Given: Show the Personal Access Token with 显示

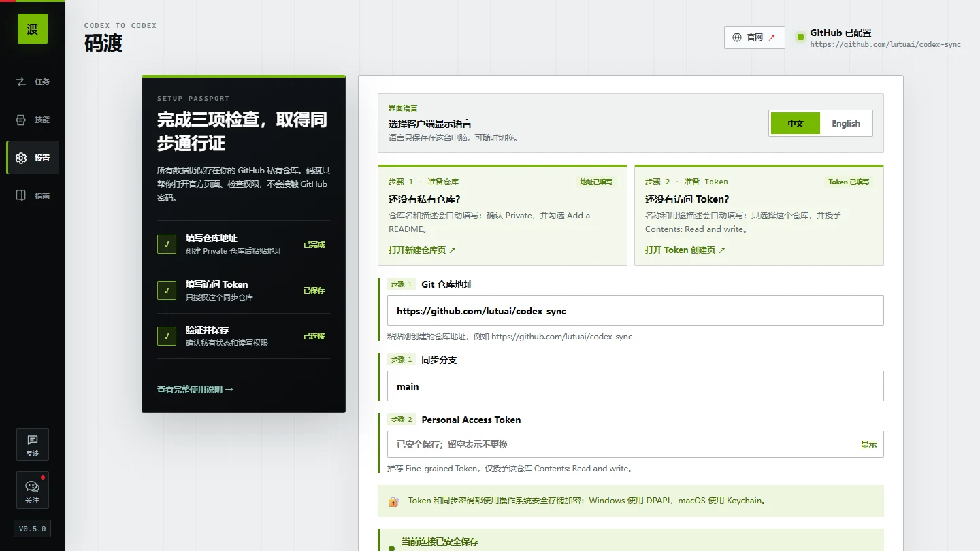Looking at the screenshot, I should 868,445.
